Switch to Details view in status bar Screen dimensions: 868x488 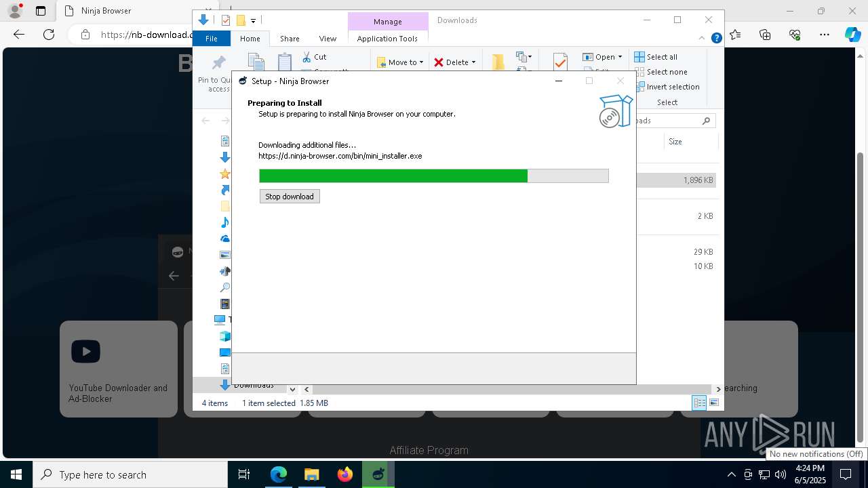point(699,403)
